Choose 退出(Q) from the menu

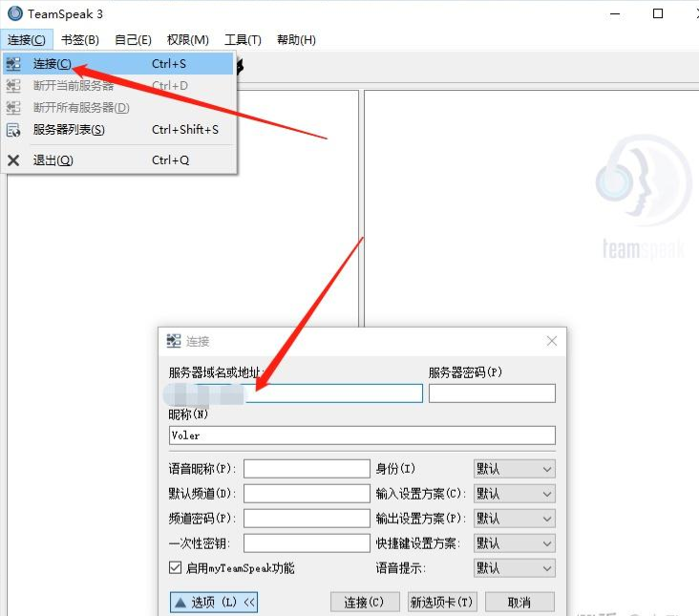(x=118, y=160)
